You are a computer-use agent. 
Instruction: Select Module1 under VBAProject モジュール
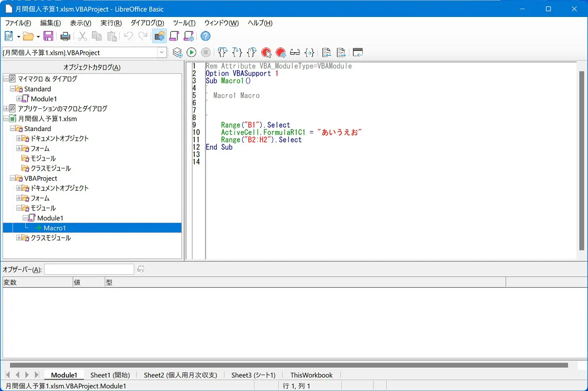pos(50,218)
